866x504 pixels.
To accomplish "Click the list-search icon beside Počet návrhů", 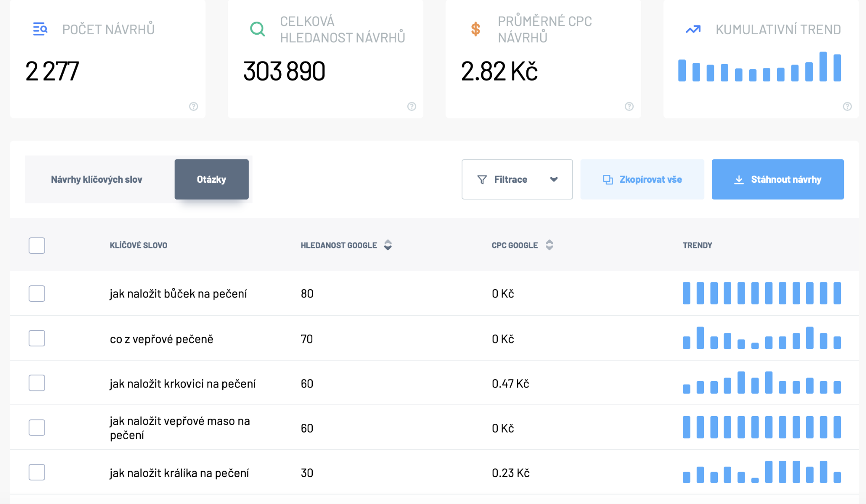I will (x=40, y=29).
